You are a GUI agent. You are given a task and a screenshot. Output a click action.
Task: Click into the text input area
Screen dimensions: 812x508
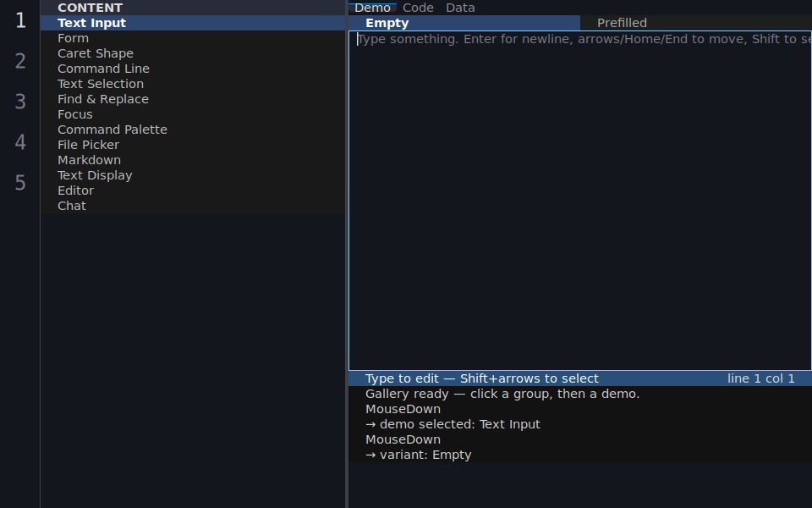580,201
